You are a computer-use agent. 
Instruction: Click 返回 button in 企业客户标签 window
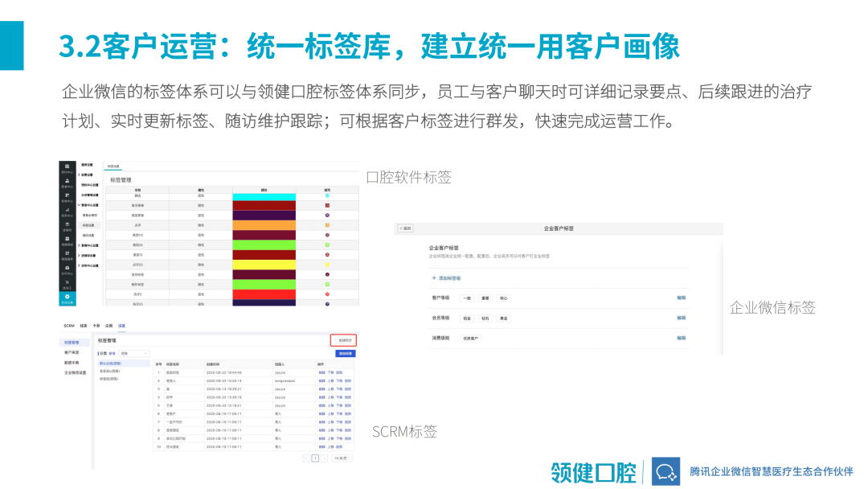pyautogui.click(x=405, y=228)
